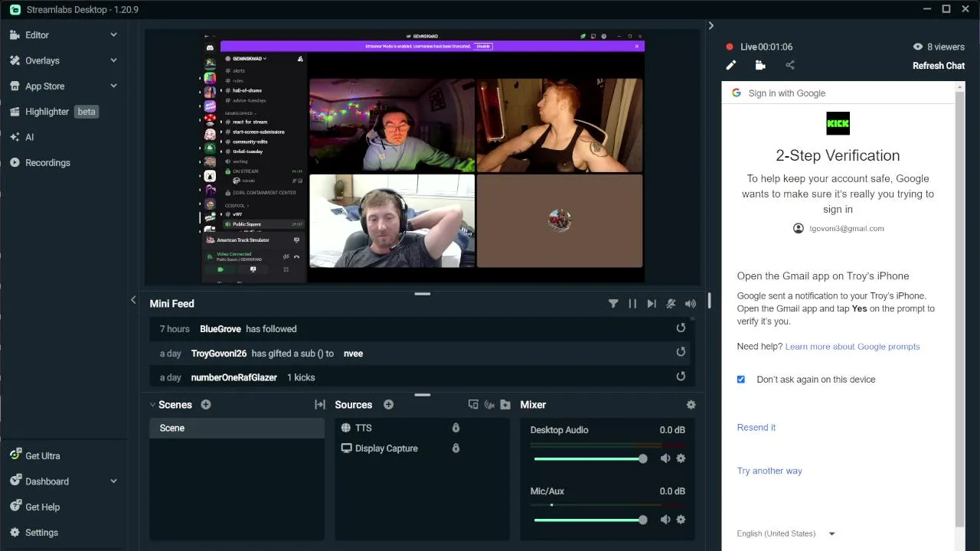Collapse the left editor panel arrow
The height and width of the screenshot is (551, 980).
click(x=133, y=300)
